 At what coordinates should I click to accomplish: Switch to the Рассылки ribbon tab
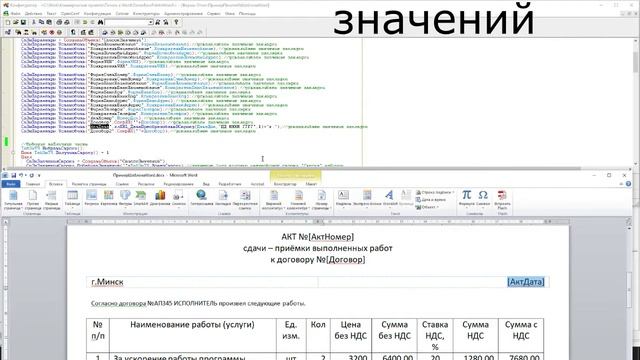146,184
